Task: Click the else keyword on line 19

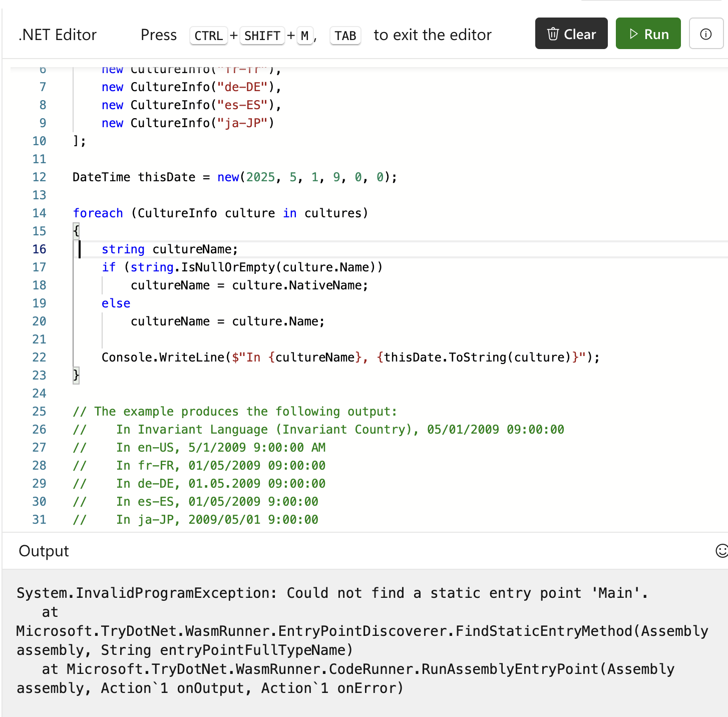Action: 116,303
